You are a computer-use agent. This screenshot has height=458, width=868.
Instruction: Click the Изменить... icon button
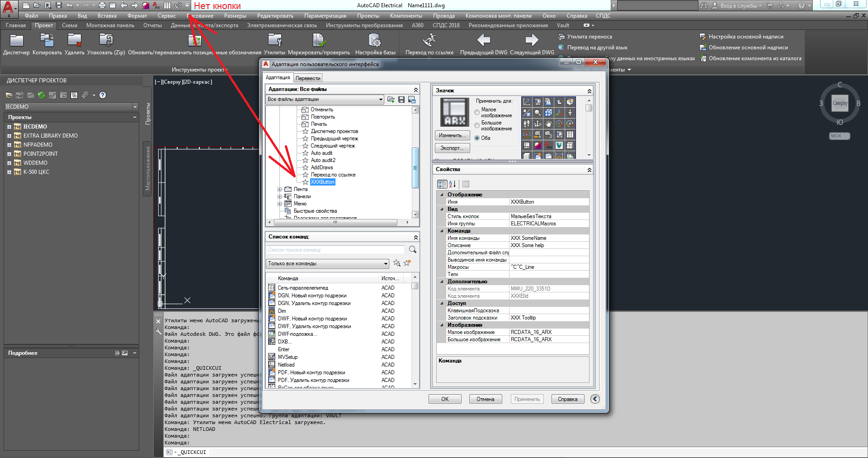click(453, 135)
